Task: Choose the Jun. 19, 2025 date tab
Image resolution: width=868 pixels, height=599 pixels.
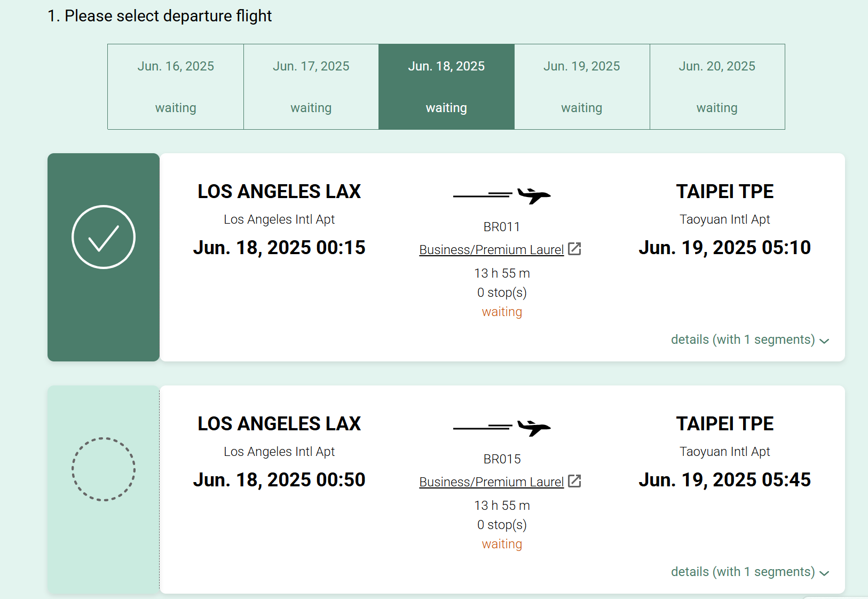Action: (582, 86)
